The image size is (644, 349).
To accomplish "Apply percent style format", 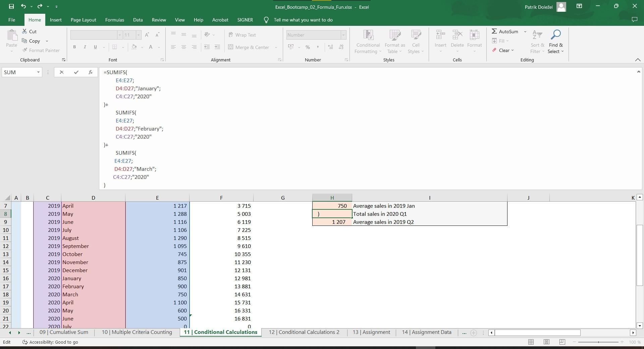I will [308, 47].
